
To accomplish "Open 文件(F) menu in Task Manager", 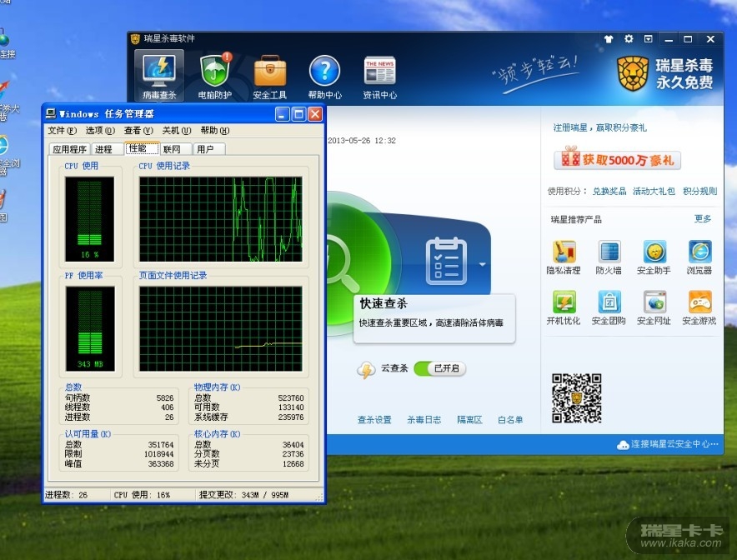I will [62, 131].
